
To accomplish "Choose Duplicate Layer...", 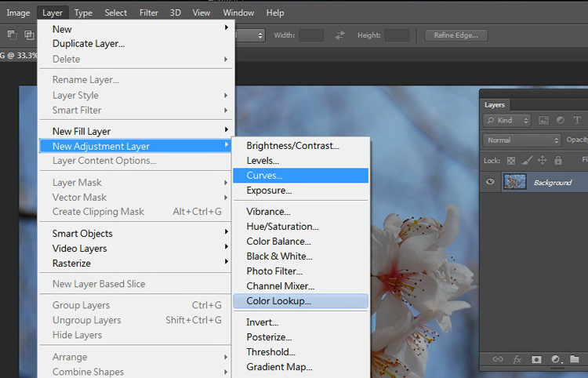I will (x=136, y=43).
